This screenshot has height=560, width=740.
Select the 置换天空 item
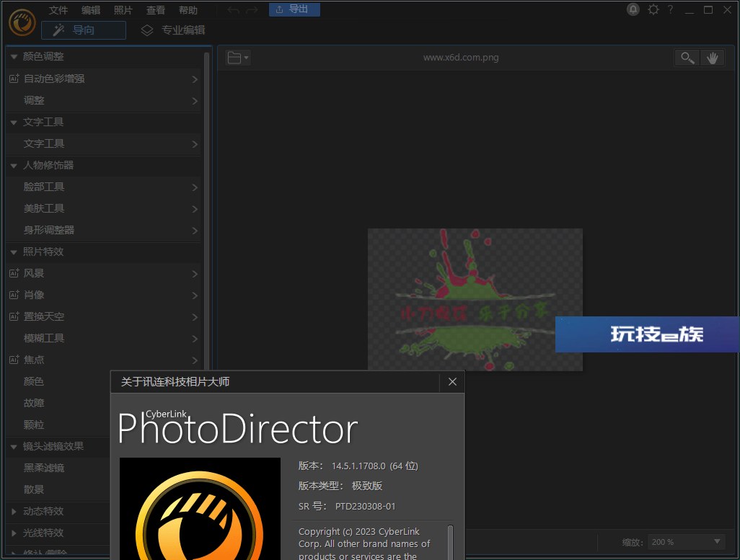pos(104,316)
